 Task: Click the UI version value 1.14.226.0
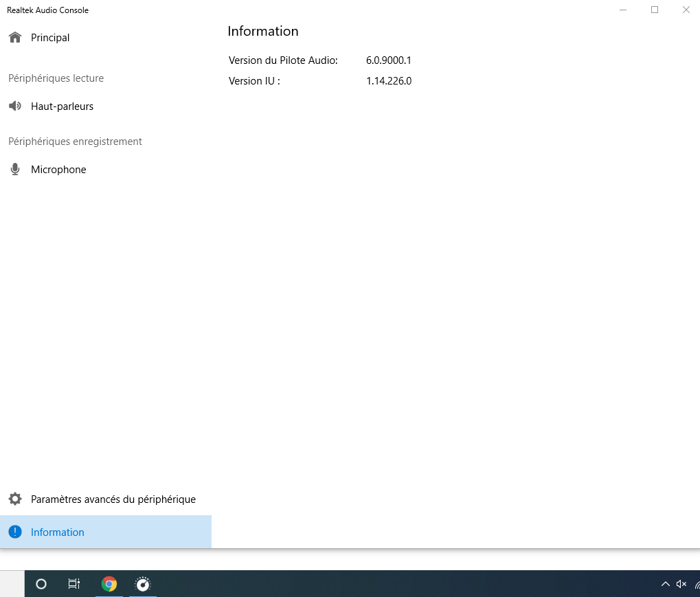click(x=389, y=81)
